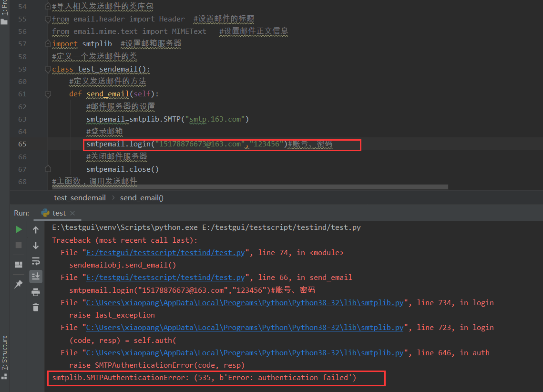Pin the Run tab with pin icon
This screenshot has height=392, width=543.
pos(19,284)
